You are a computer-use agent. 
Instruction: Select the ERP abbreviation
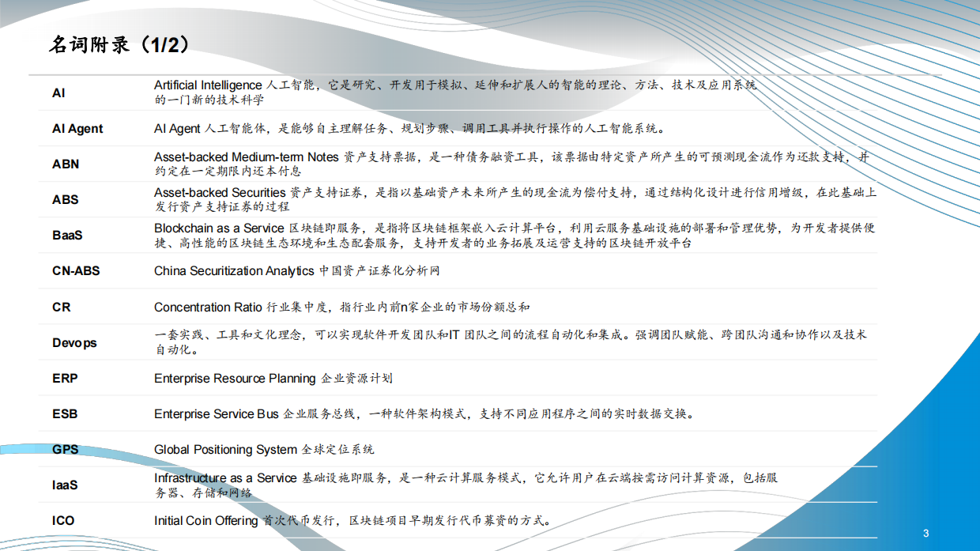pyautogui.click(x=65, y=379)
